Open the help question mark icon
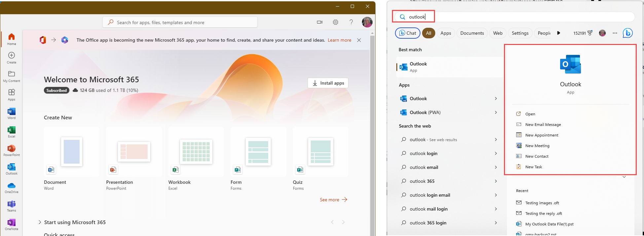 tap(351, 22)
